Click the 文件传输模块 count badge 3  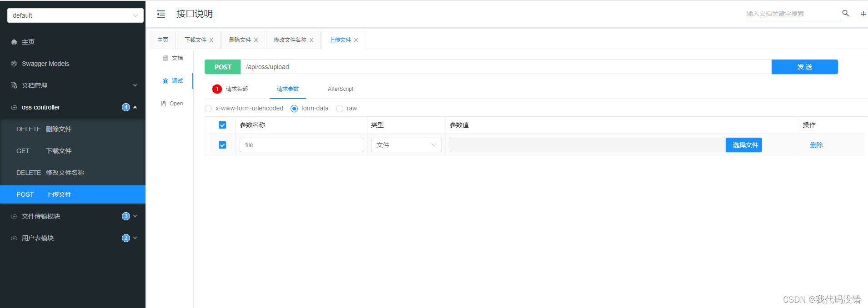click(126, 216)
